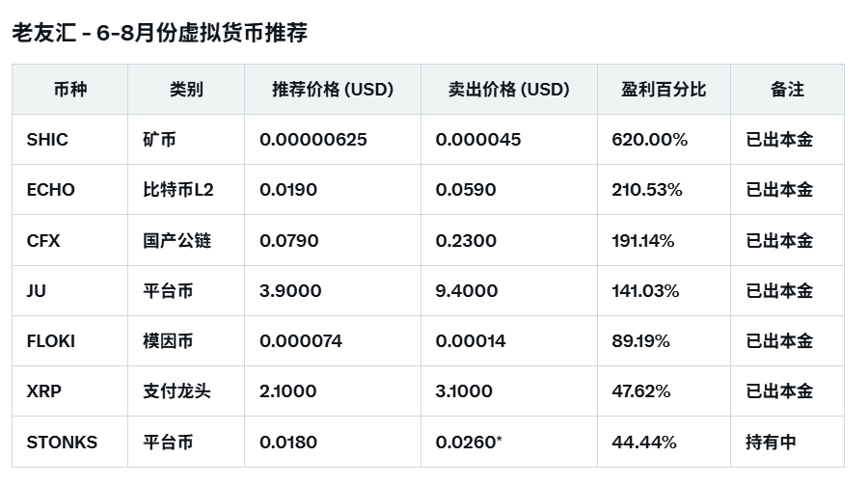Click the 卖出价格 (USD) column header

(509, 90)
